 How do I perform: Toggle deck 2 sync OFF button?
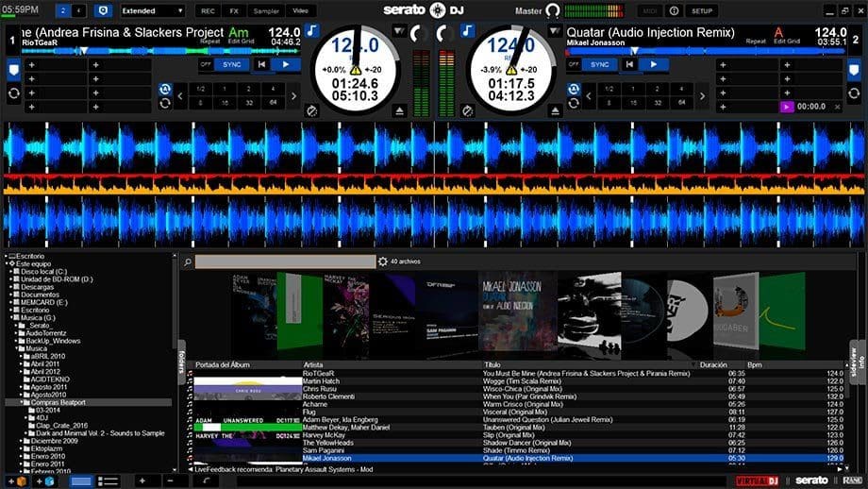tap(574, 64)
